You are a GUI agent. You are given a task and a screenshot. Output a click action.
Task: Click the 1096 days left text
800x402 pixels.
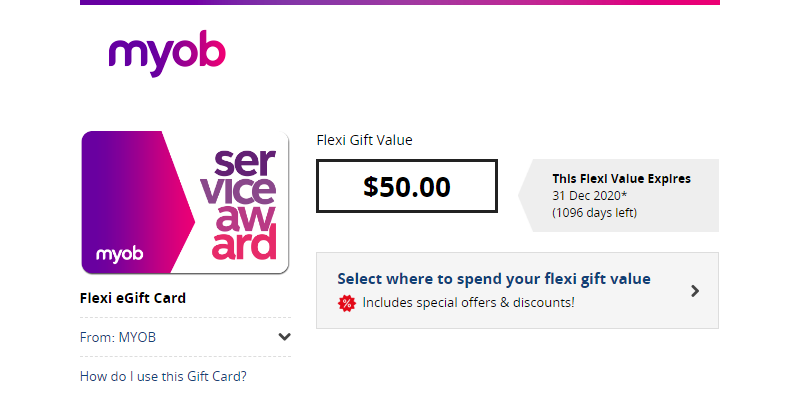pyautogui.click(x=594, y=212)
